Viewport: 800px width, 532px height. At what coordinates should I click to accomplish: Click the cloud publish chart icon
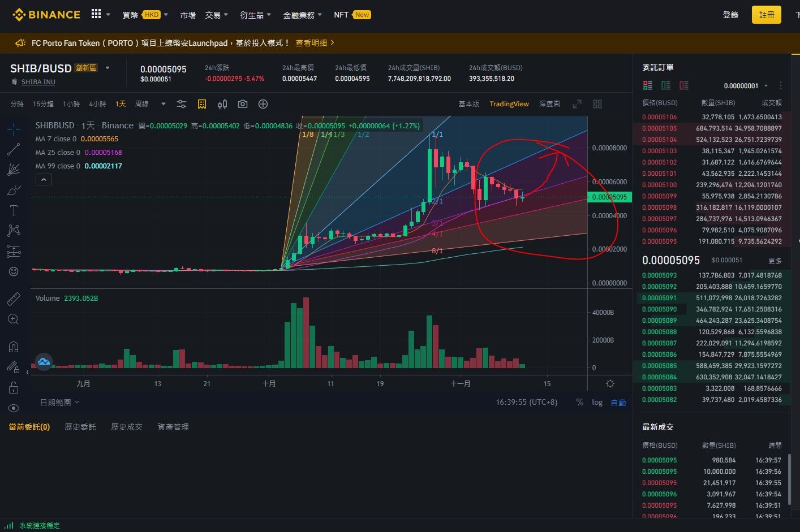coord(44,361)
